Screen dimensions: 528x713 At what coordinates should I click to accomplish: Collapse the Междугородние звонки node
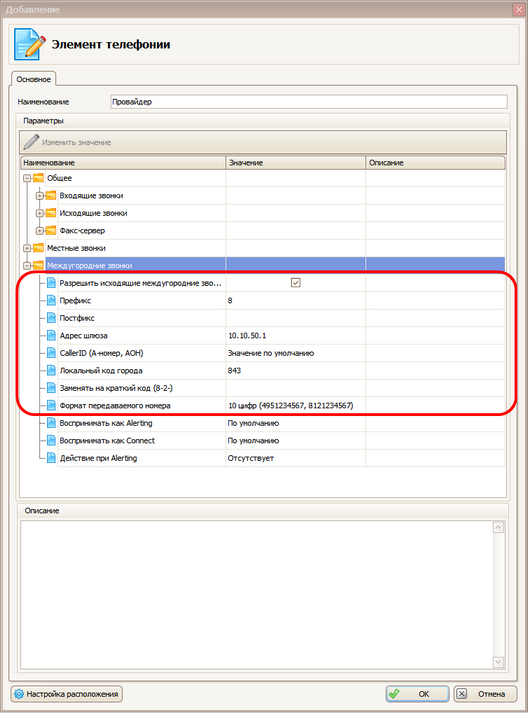point(27,266)
